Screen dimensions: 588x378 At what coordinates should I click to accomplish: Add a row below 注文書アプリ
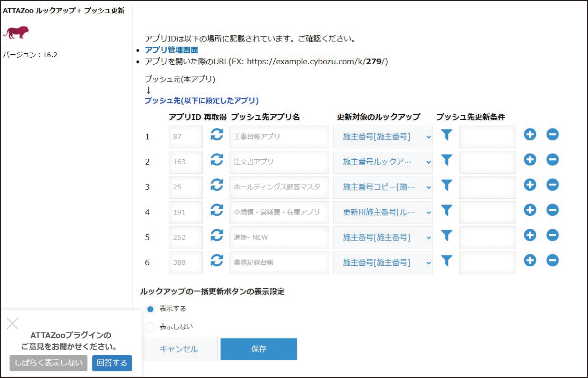point(530,160)
